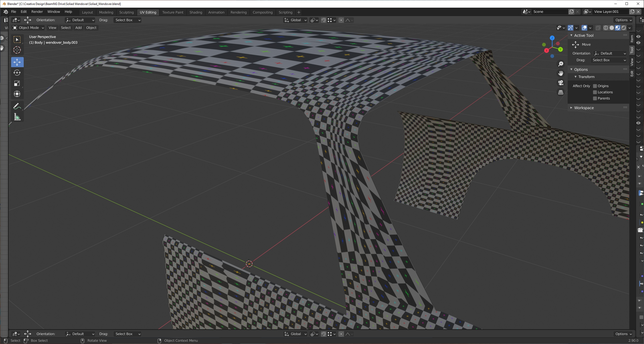The height and width of the screenshot is (344, 644).
Task: Click the Z axis on navigation gizmo
Action: pos(552,38)
